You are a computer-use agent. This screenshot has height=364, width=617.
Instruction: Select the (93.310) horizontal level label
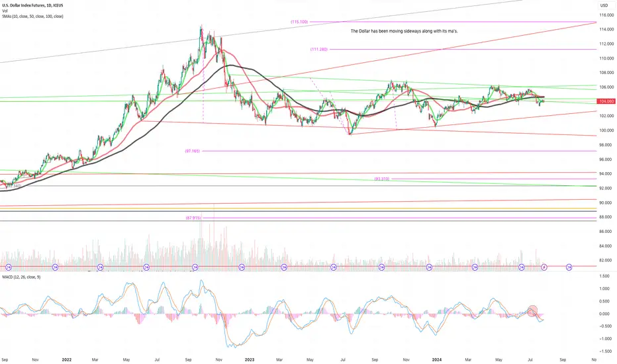(382, 179)
